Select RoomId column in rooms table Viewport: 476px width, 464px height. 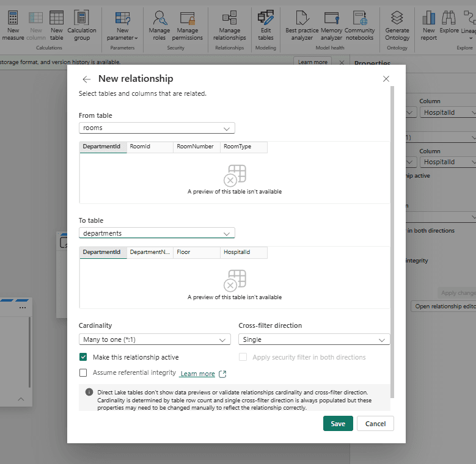pyautogui.click(x=150, y=147)
